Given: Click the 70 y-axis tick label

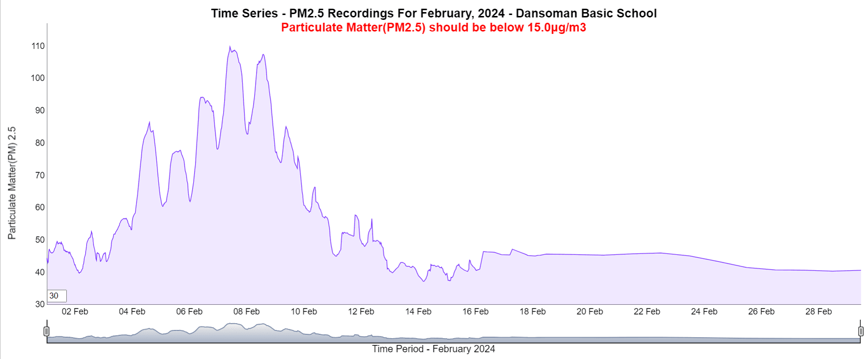Looking at the screenshot, I should click(x=40, y=175).
